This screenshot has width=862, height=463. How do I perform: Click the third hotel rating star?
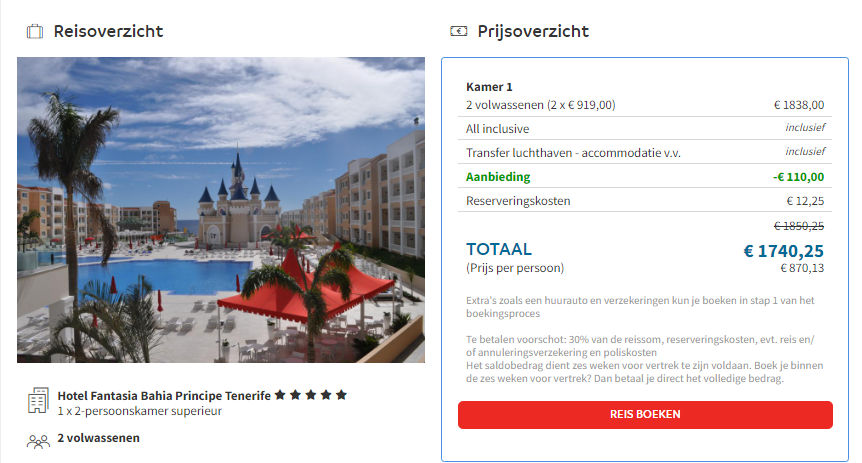click(311, 395)
